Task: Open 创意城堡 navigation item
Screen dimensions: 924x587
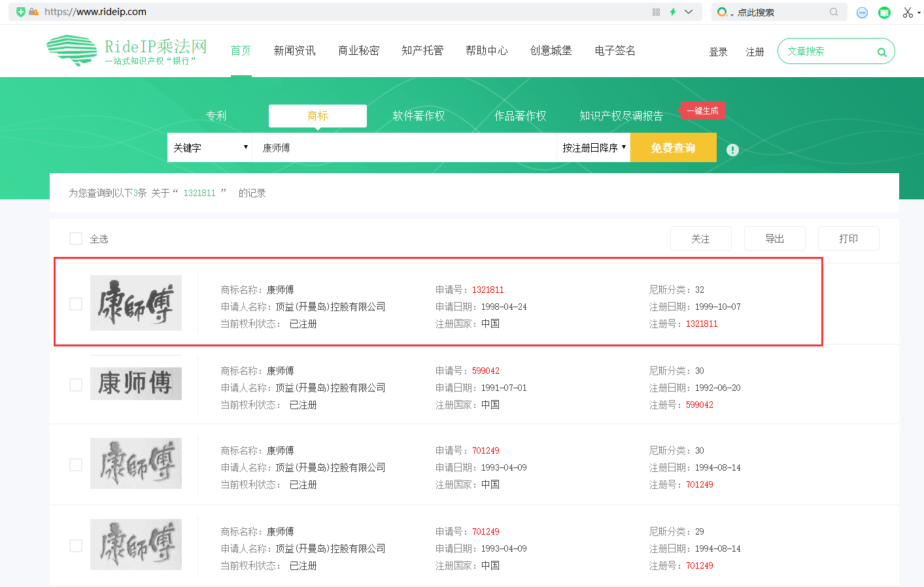Action: point(551,50)
